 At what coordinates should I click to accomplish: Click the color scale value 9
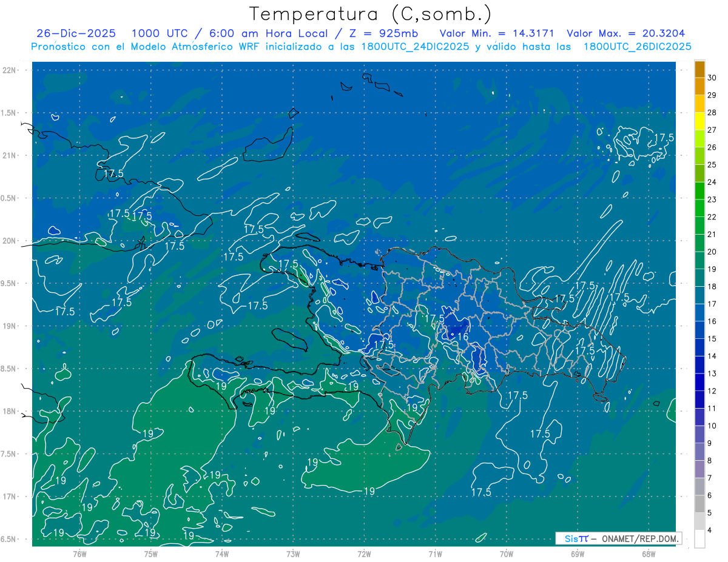pos(710,443)
